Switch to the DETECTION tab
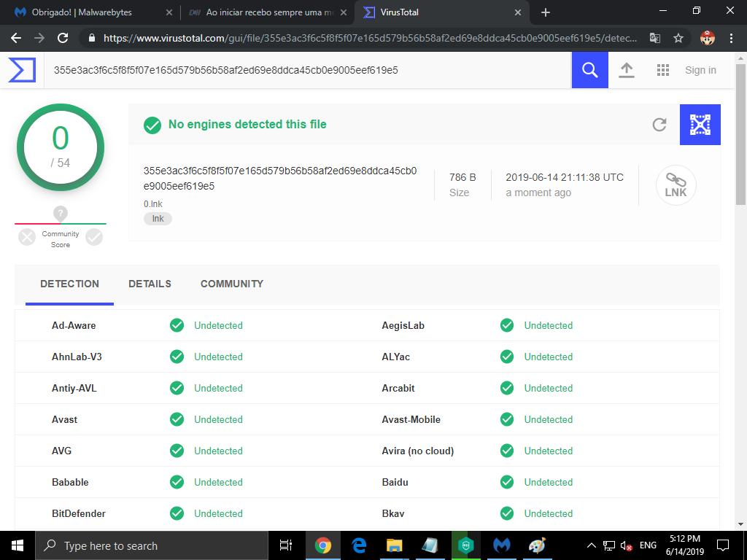 69,284
